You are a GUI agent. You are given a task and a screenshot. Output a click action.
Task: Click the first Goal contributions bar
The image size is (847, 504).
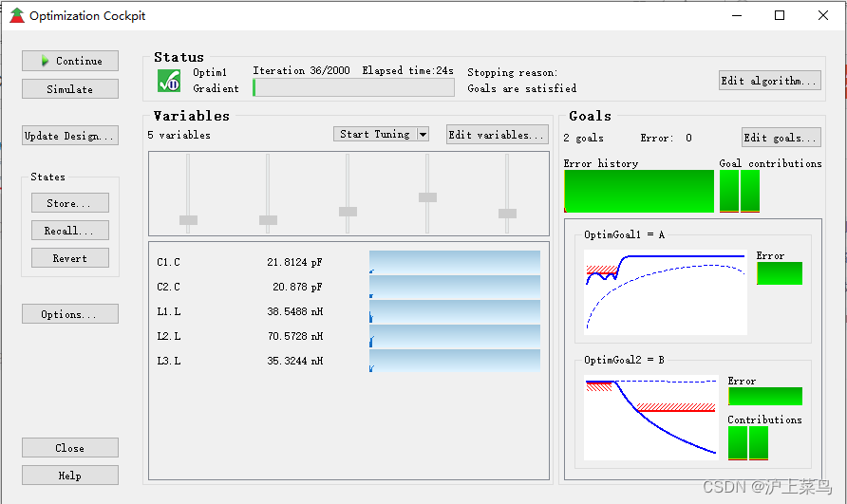point(729,191)
